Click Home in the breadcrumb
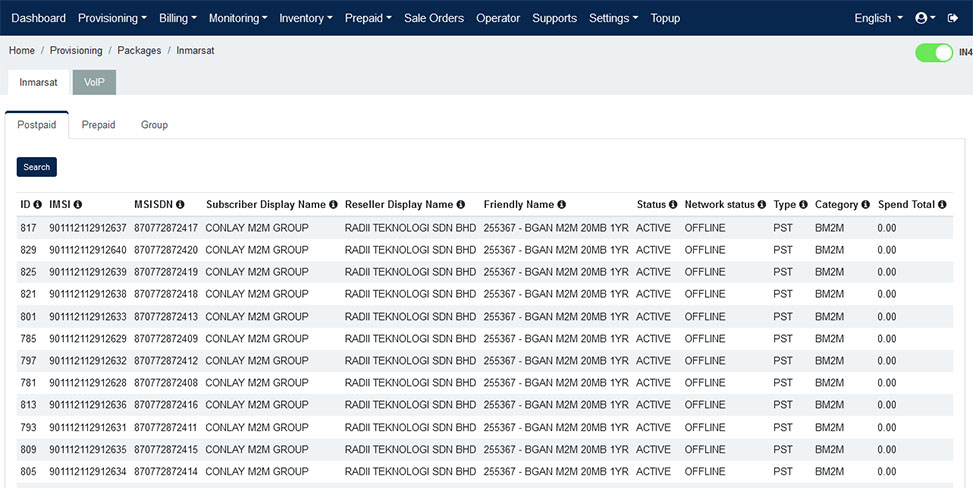Viewport: 973px width, 488px height. coord(22,51)
